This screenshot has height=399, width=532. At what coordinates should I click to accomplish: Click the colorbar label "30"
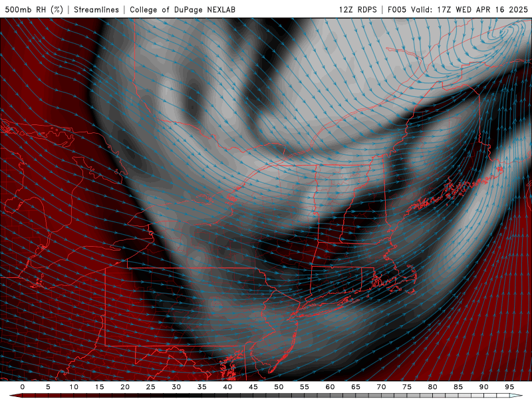[176, 387]
